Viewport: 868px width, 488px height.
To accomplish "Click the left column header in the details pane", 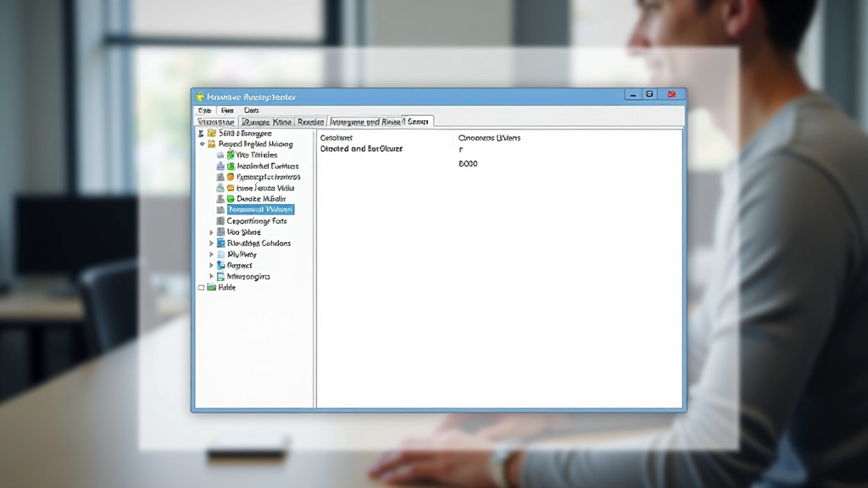I will [x=336, y=138].
